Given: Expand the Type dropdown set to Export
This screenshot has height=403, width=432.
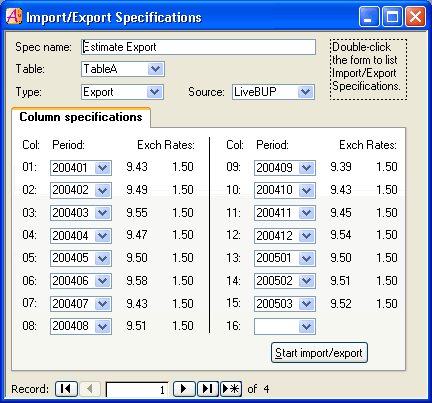Looking at the screenshot, I should [155, 92].
